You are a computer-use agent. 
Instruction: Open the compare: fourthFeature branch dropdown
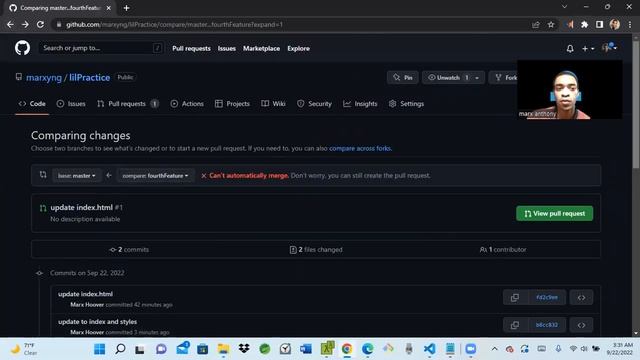[156, 176]
